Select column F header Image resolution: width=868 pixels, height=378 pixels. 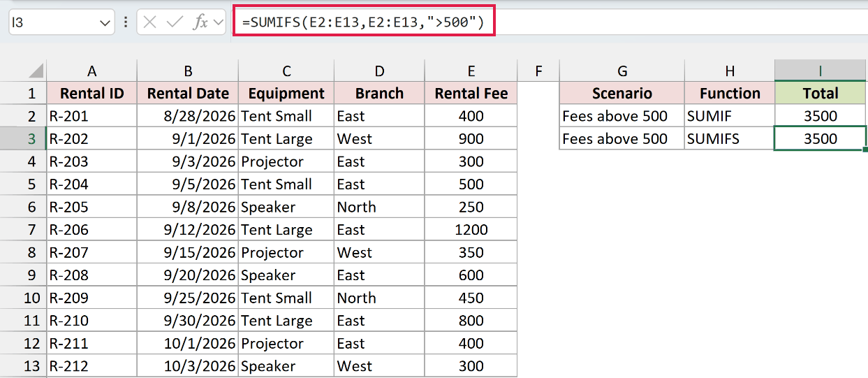click(x=538, y=71)
